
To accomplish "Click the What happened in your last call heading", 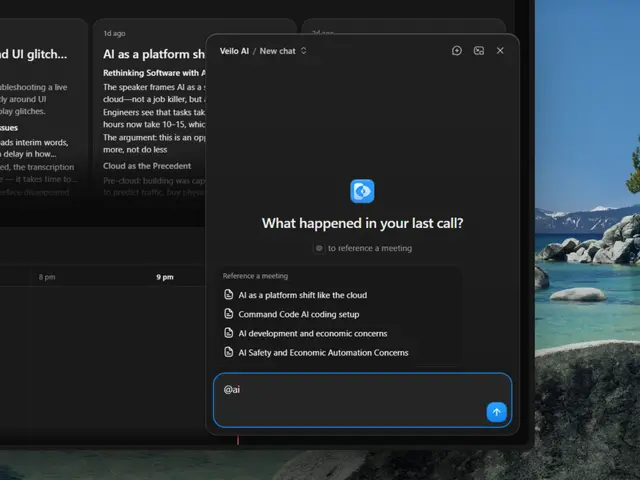I will 362,223.
